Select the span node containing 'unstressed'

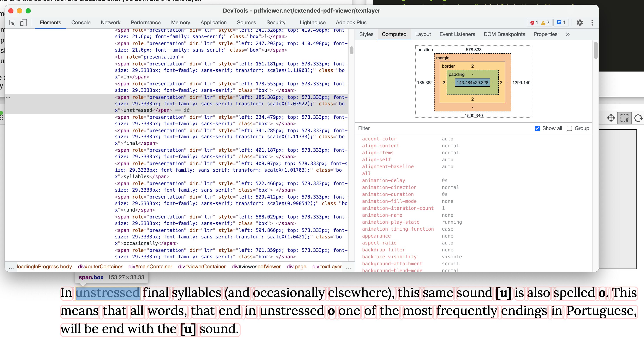coord(231,104)
